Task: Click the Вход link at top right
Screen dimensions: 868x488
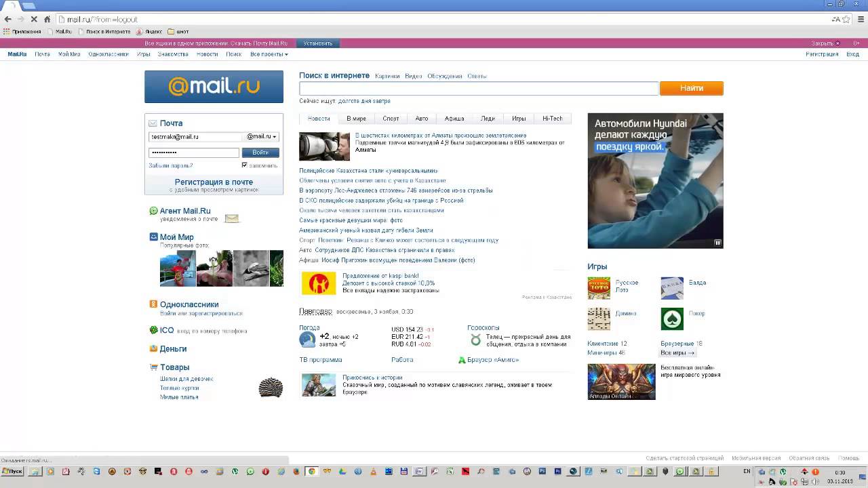Action: (x=852, y=54)
